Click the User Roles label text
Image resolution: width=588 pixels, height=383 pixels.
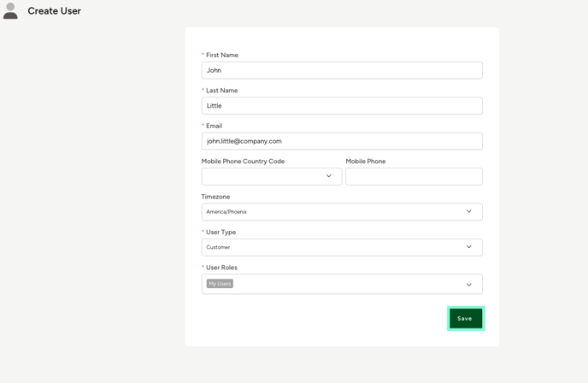pyautogui.click(x=221, y=268)
